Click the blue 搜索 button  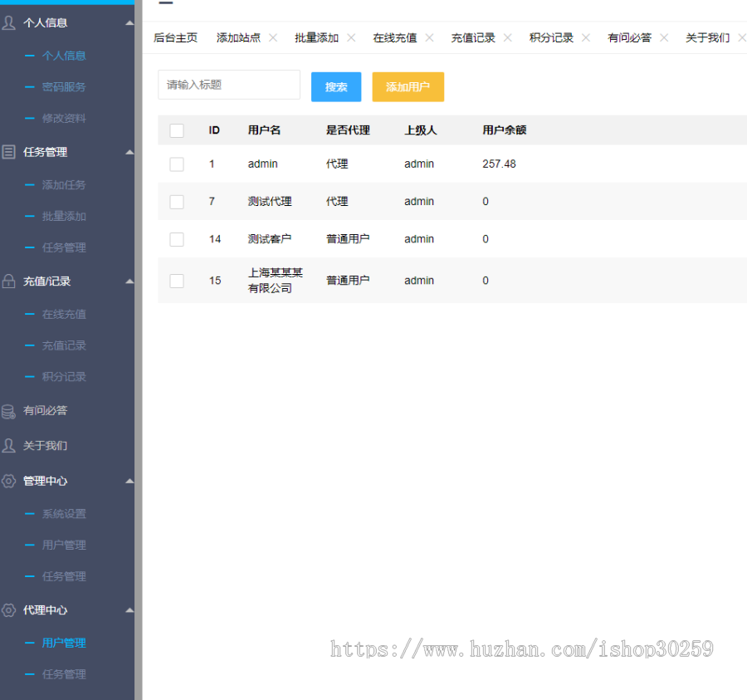pos(336,86)
